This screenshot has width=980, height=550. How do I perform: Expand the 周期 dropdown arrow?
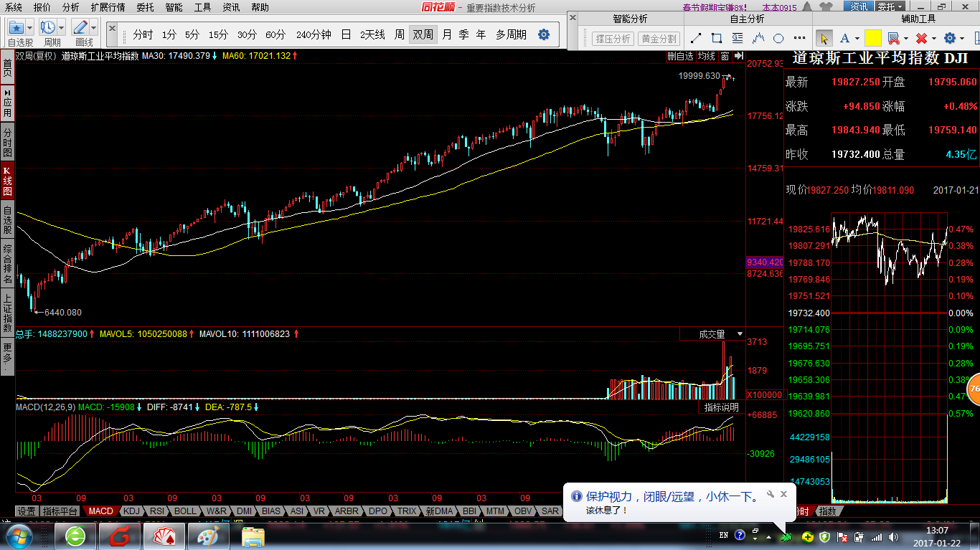click(x=61, y=28)
